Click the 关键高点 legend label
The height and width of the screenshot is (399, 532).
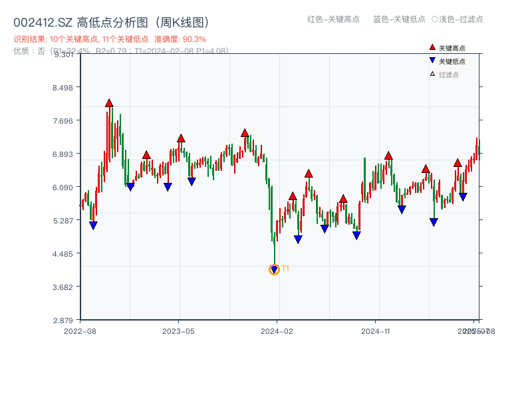click(452, 48)
